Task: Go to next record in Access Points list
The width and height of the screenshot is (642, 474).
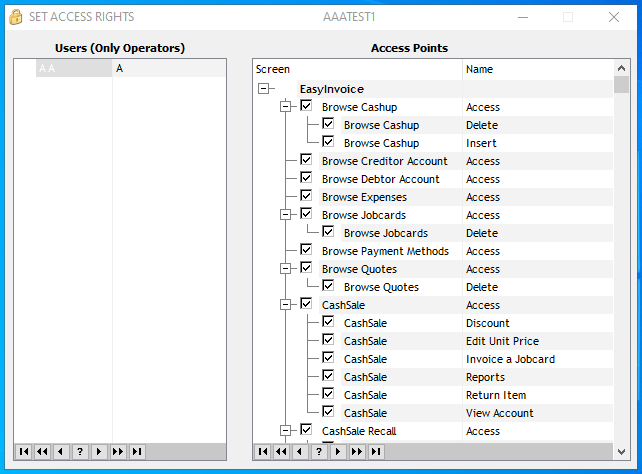Action: (338, 451)
